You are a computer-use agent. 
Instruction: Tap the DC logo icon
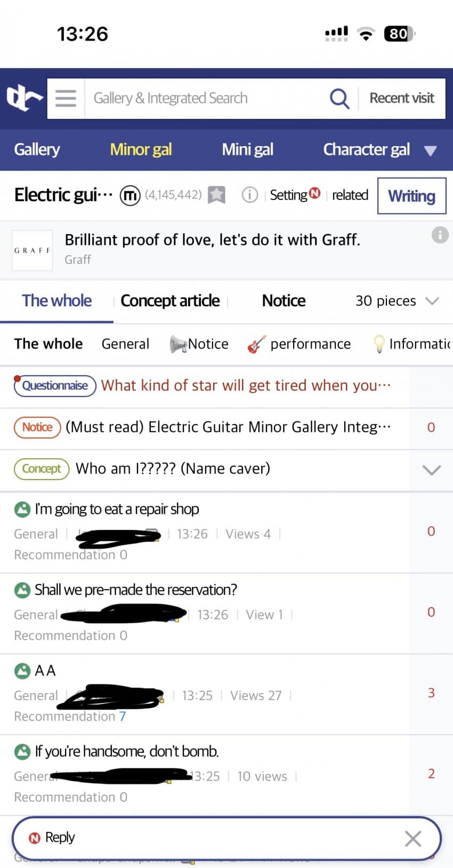[x=24, y=98]
